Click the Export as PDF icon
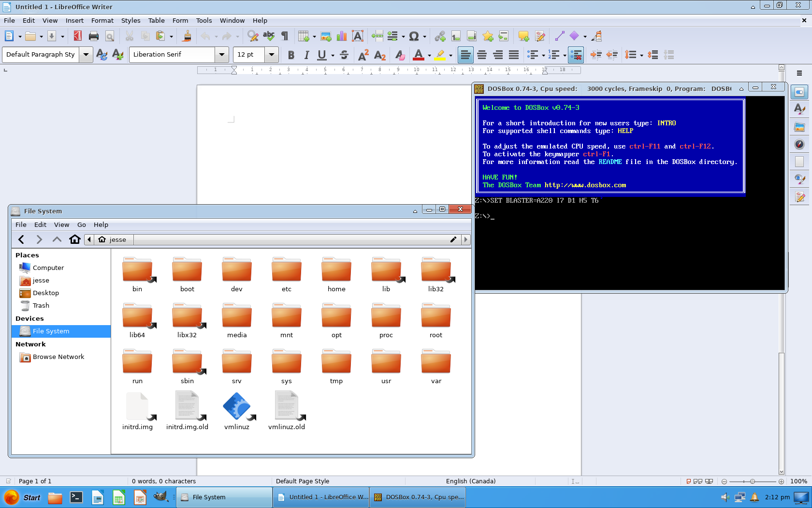 pos(78,36)
